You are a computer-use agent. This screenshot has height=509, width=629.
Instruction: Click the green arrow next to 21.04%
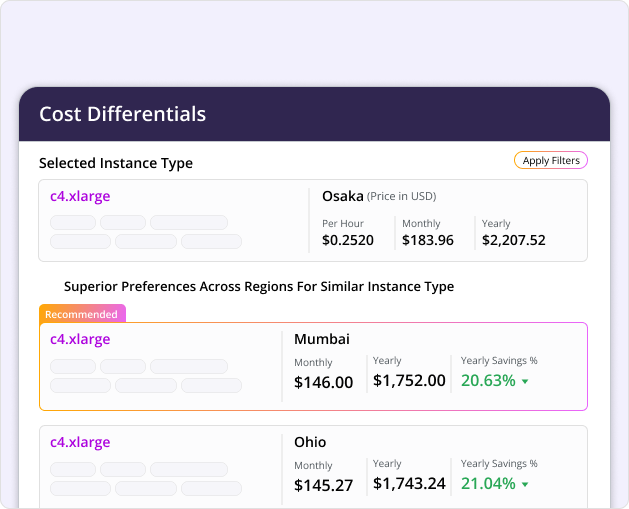[x=525, y=485]
